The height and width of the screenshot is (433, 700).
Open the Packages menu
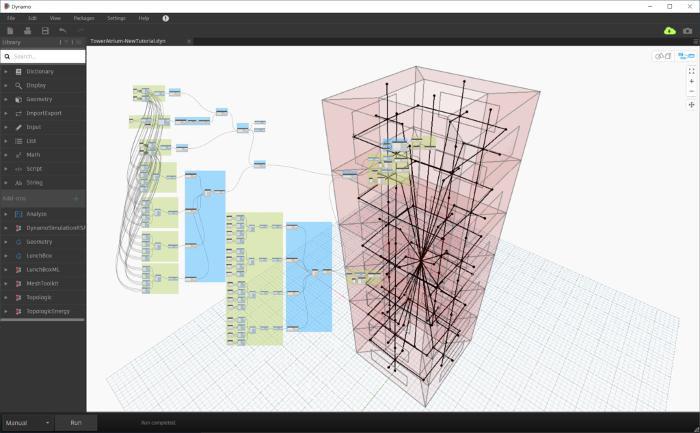pyautogui.click(x=84, y=18)
